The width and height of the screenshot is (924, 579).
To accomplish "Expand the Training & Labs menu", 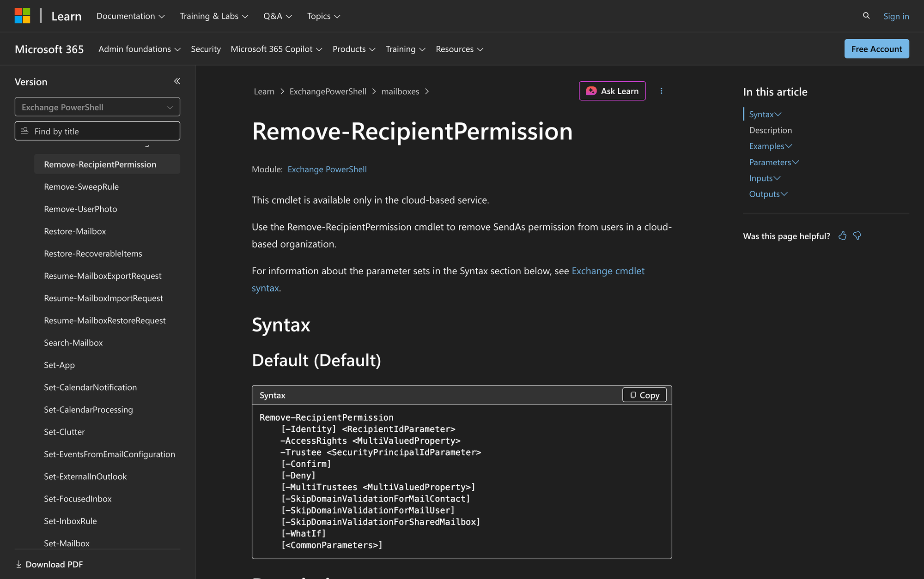I will coord(214,16).
